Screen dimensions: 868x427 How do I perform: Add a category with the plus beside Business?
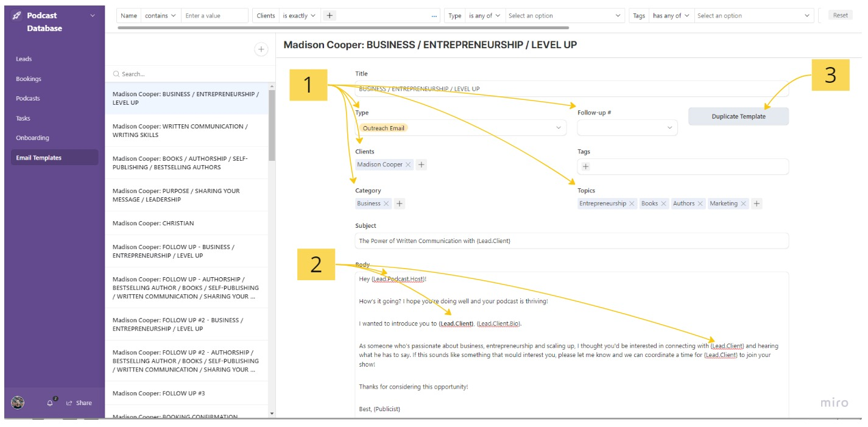400,203
